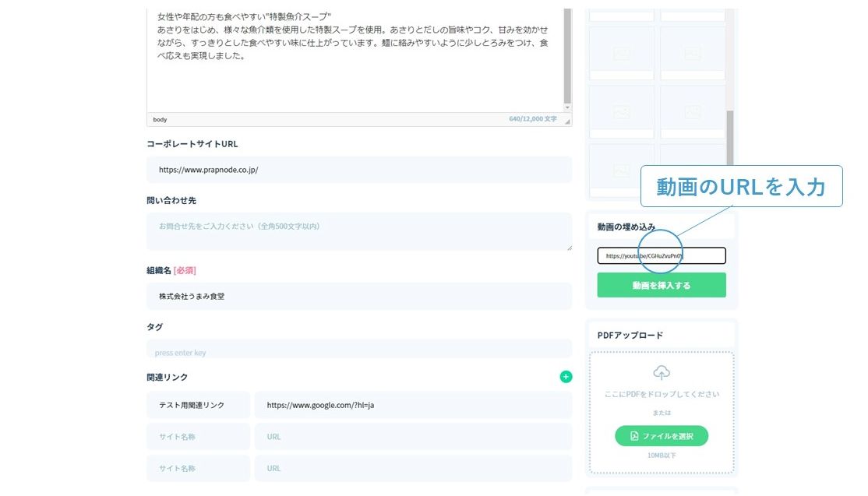Click the コーポレートサイトURL input field
868x496 pixels.
(358, 170)
